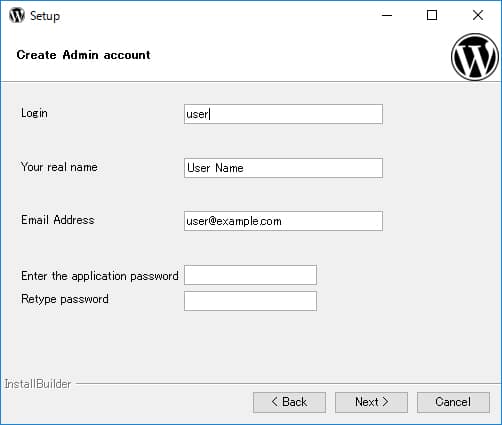Click the Your real name label
This screenshot has height=425, width=502.
[x=59, y=167]
